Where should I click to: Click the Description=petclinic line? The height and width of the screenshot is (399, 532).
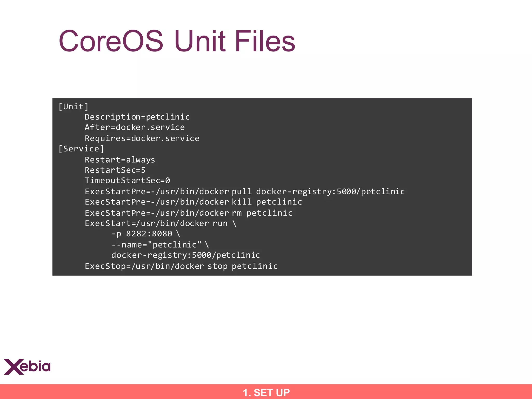137,117
